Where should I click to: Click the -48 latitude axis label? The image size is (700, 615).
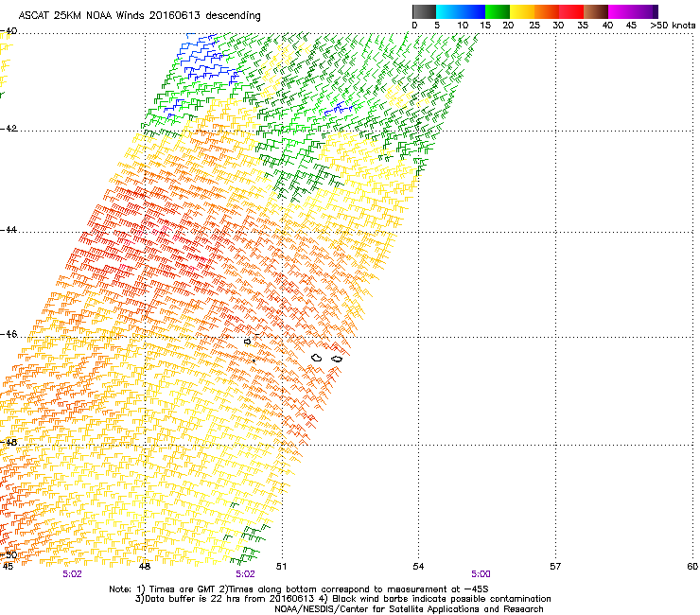[x=9, y=442]
